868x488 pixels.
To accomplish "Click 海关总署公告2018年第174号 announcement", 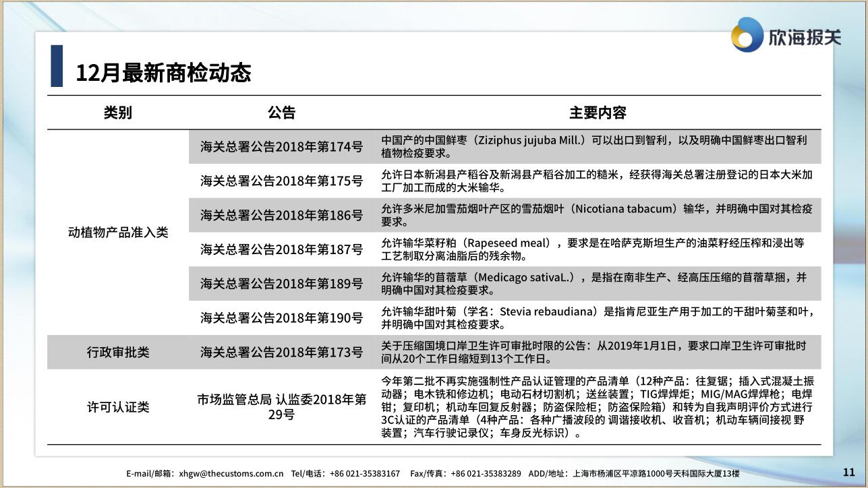I will 281,146.
